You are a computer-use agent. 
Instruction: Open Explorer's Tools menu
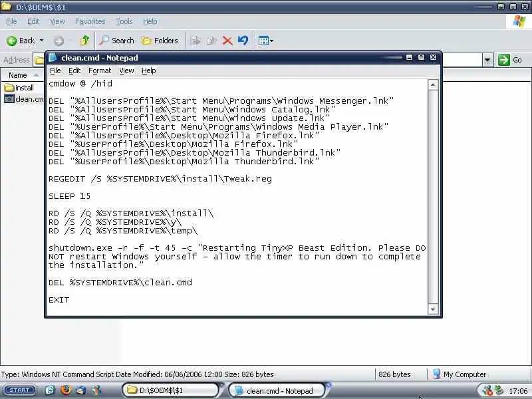[124, 21]
